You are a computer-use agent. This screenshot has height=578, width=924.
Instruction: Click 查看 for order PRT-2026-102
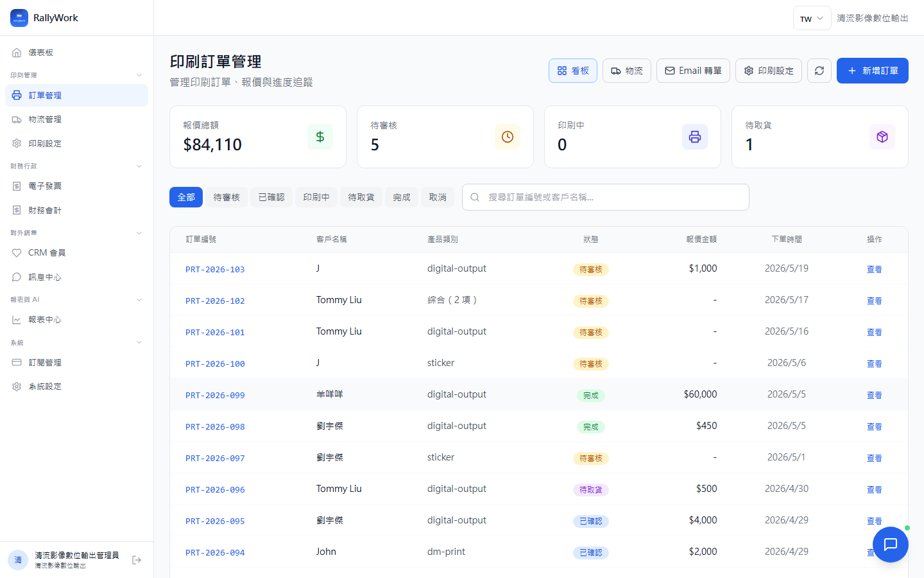coord(874,301)
